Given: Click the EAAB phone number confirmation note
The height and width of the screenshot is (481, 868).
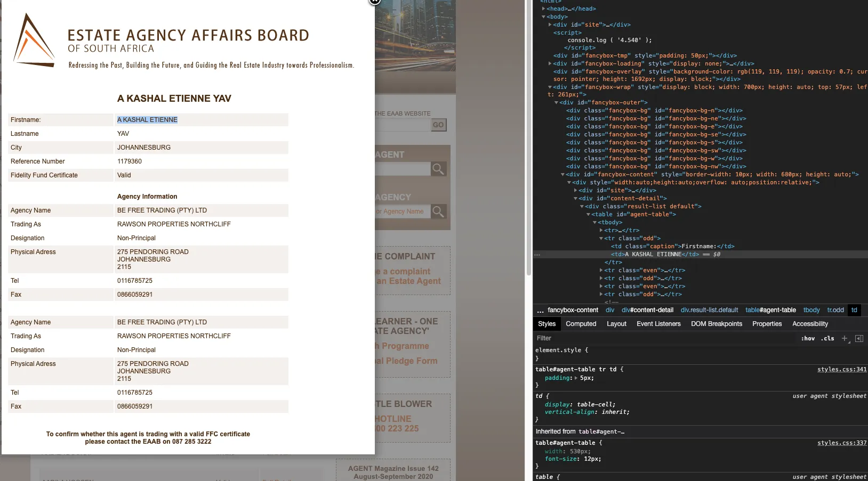Looking at the screenshot, I should (148, 438).
